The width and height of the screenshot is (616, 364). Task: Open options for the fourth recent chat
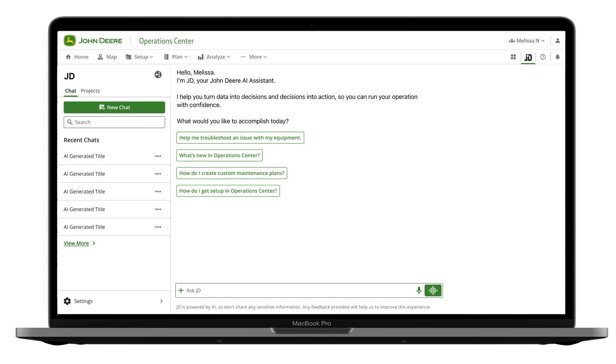tap(158, 209)
